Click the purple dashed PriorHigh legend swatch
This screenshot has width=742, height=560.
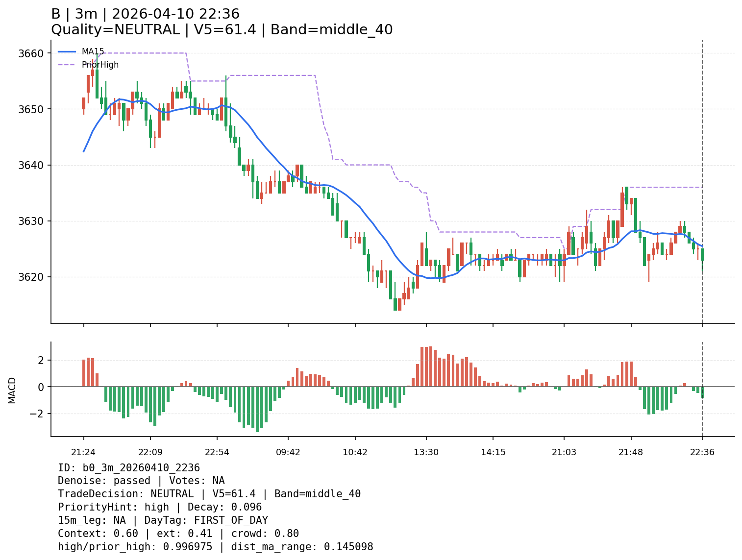[x=67, y=65]
